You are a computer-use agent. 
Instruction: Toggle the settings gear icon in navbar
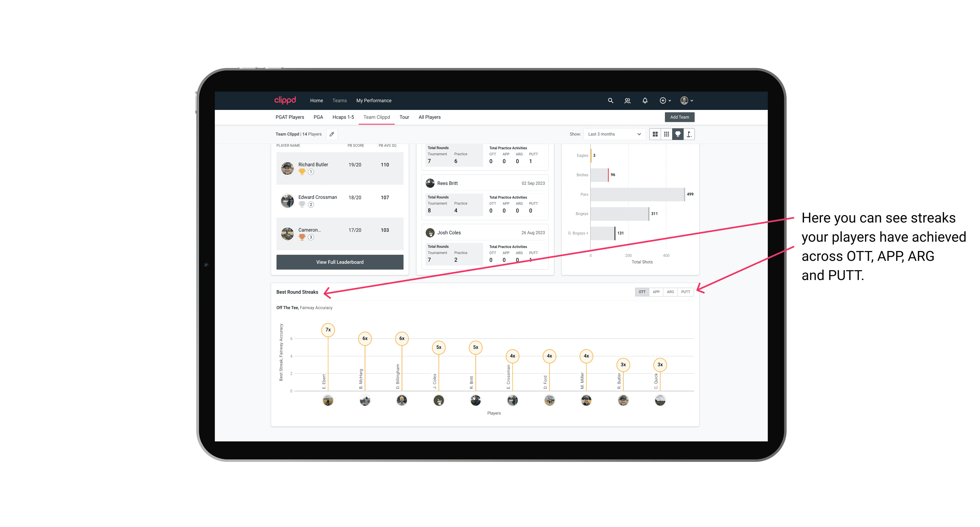[x=662, y=101]
